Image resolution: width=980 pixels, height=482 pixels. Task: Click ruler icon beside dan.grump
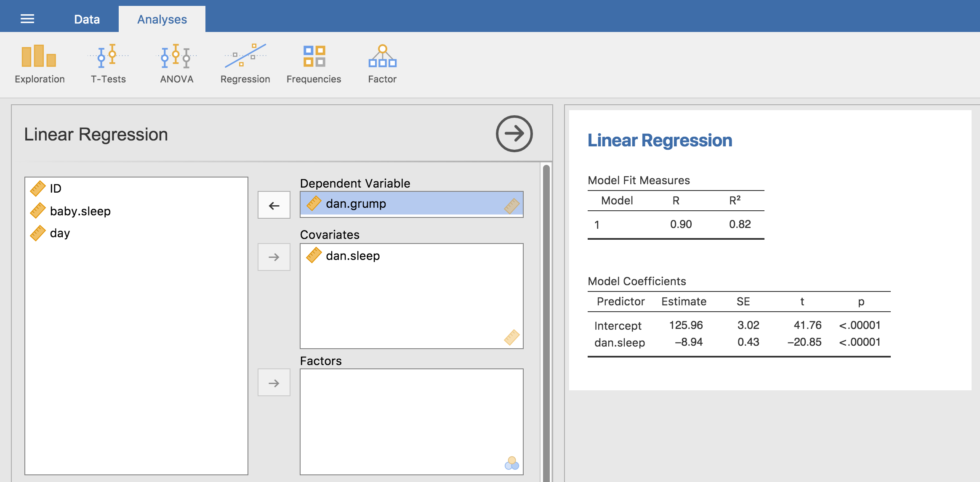pyautogui.click(x=314, y=204)
